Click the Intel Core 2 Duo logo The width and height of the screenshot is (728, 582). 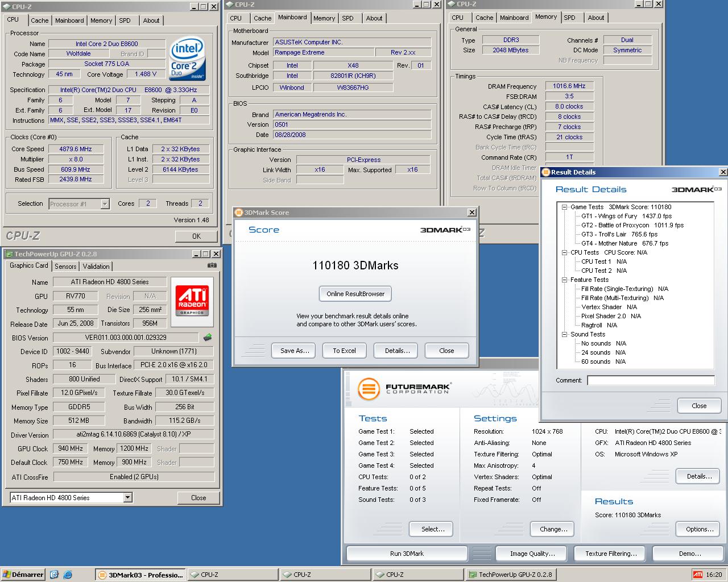[x=188, y=60]
